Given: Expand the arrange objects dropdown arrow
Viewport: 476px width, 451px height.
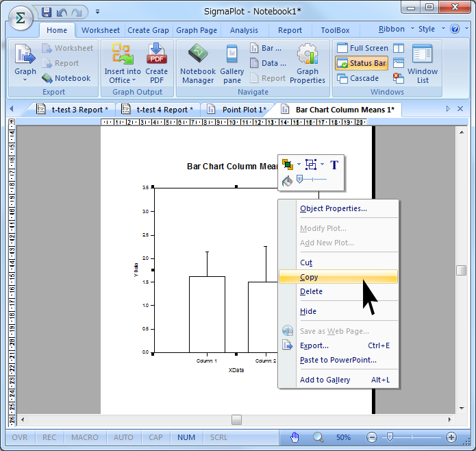Looking at the screenshot, I should (x=299, y=164).
